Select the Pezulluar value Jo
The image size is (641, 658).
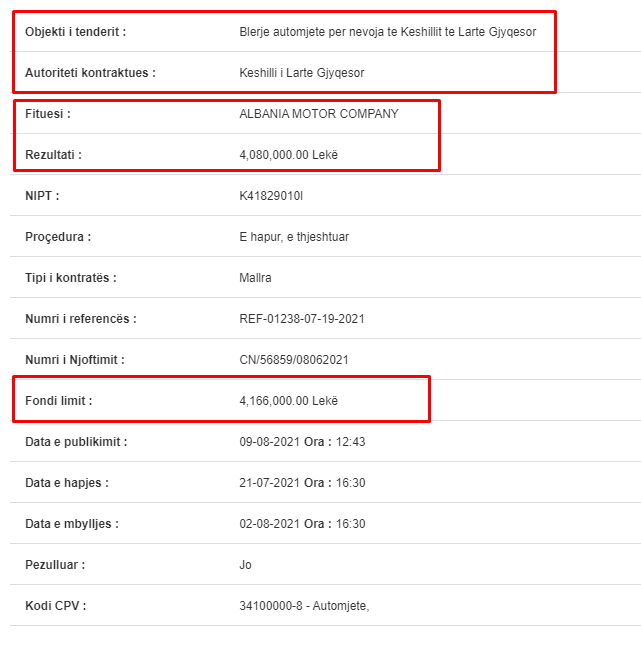click(245, 565)
